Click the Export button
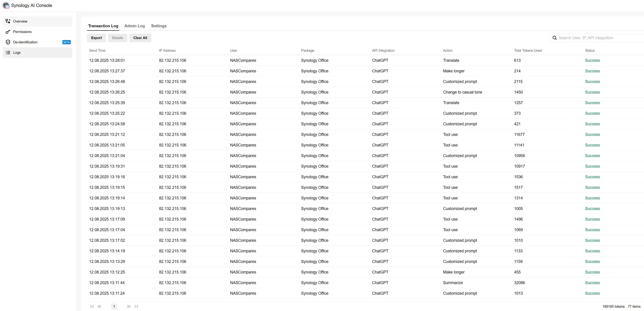 click(x=96, y=38)
